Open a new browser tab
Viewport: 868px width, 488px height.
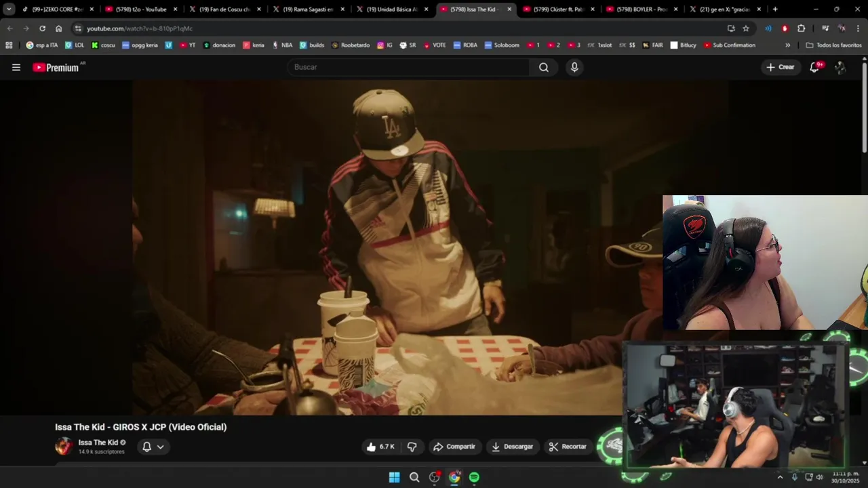tap(775, 9)
